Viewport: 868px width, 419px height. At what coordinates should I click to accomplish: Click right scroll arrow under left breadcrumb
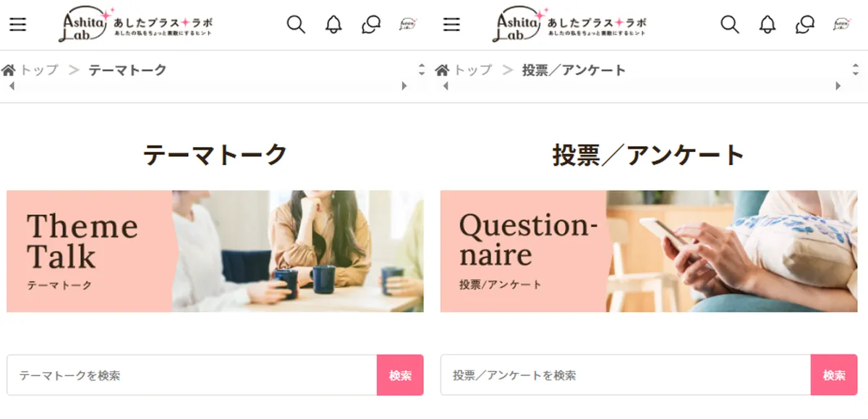404,86
